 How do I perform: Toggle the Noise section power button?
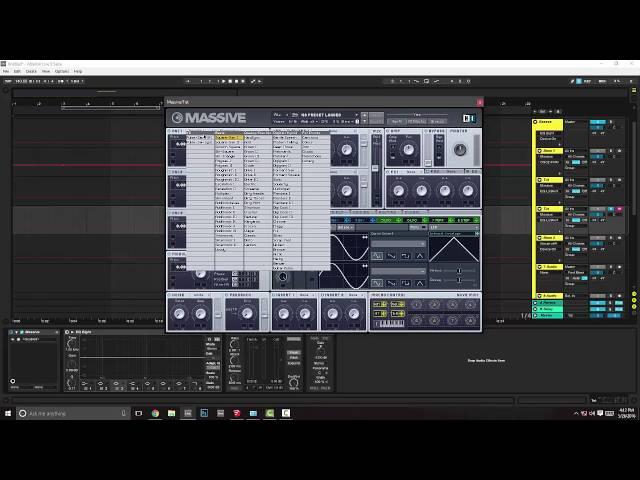click(x=169, y=295)
